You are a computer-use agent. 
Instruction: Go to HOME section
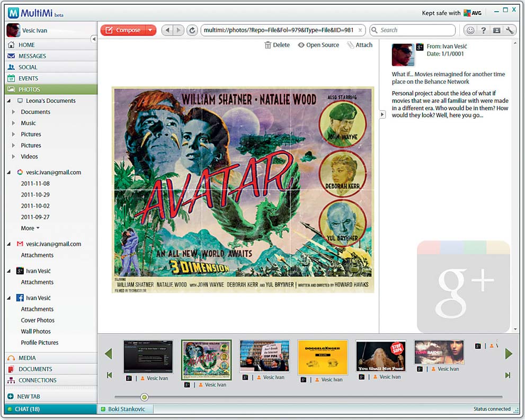pyautogui.click(x=51, y=45)
